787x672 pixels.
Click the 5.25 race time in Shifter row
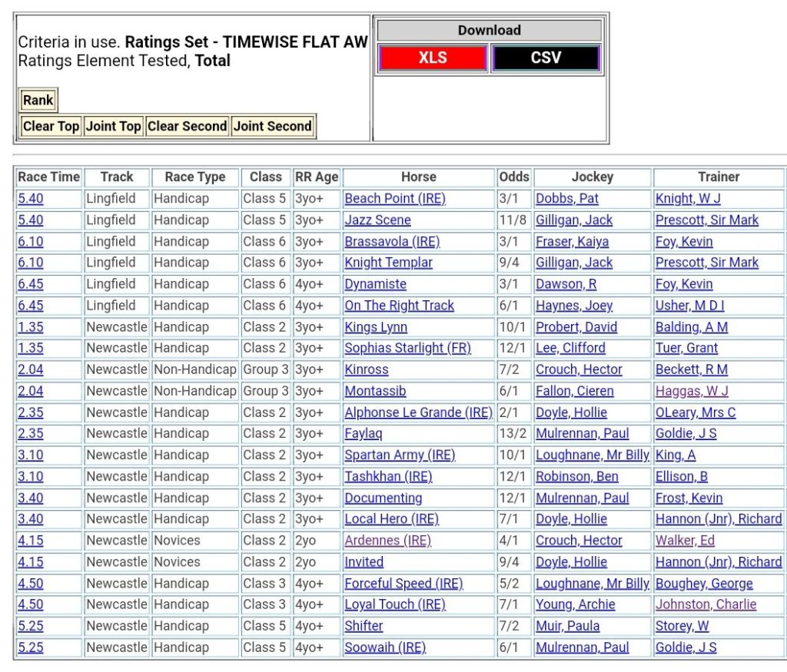point(31,626)
